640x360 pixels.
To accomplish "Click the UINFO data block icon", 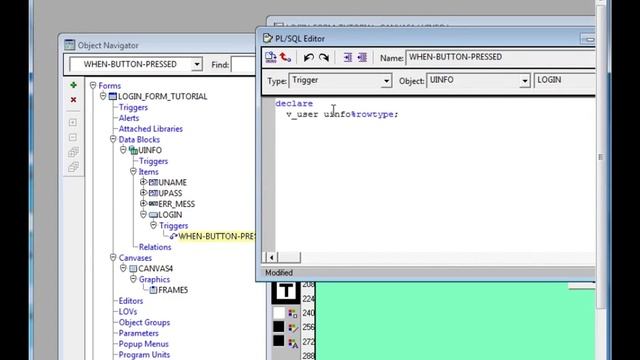I will [x=133, y=150].
